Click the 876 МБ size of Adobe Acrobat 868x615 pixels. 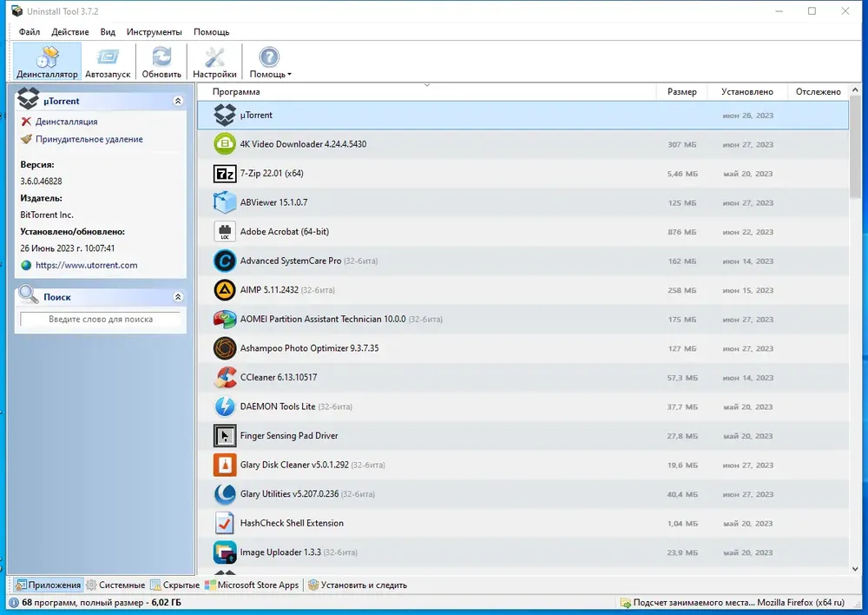(x=681, y=232)
